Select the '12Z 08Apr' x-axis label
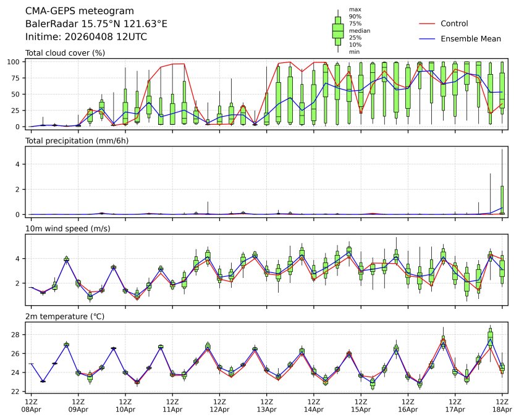Viewport: 519px width, 420px height. pos(31,405)
